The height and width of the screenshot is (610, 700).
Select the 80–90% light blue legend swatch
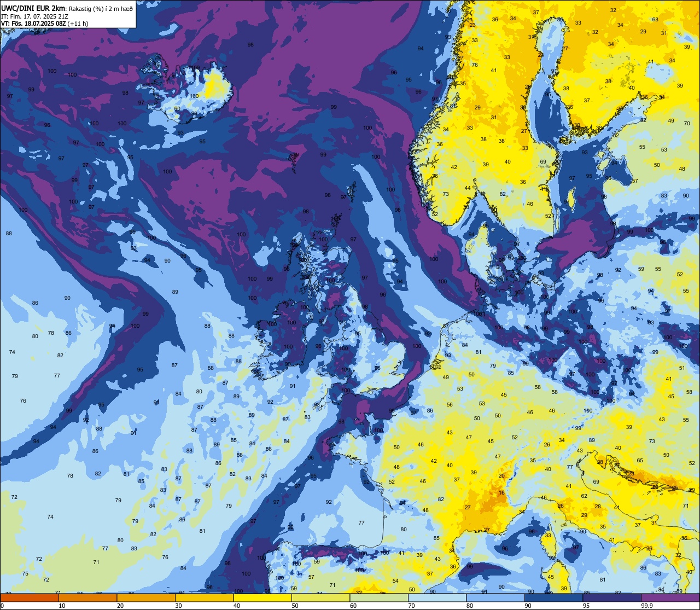click(x=495, y=597)
